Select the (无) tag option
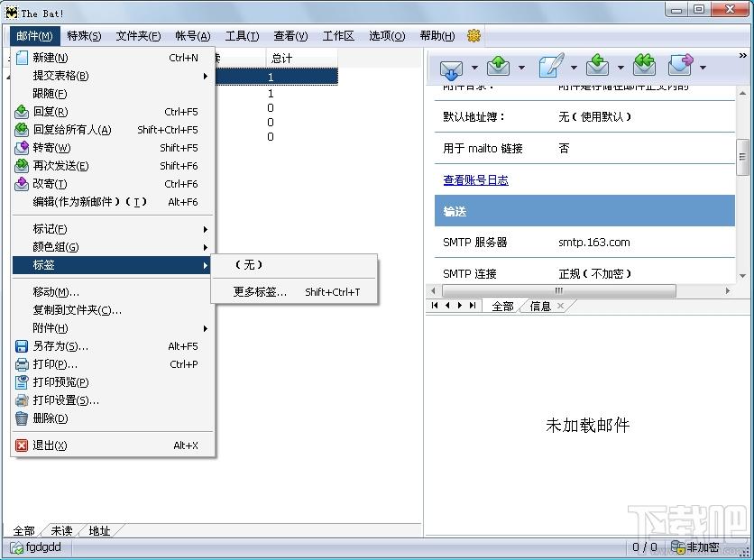Viewport: 754px width, 560px height. click(248, 265)
